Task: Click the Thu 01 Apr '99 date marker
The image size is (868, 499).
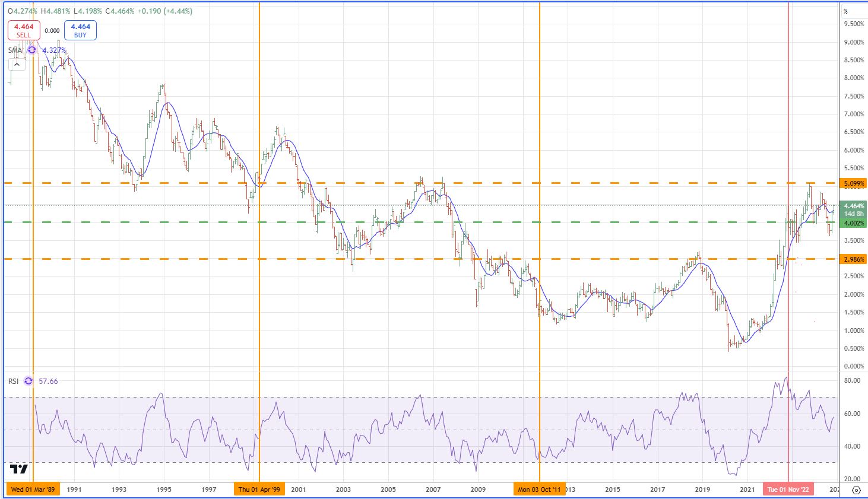Action: 259,490
